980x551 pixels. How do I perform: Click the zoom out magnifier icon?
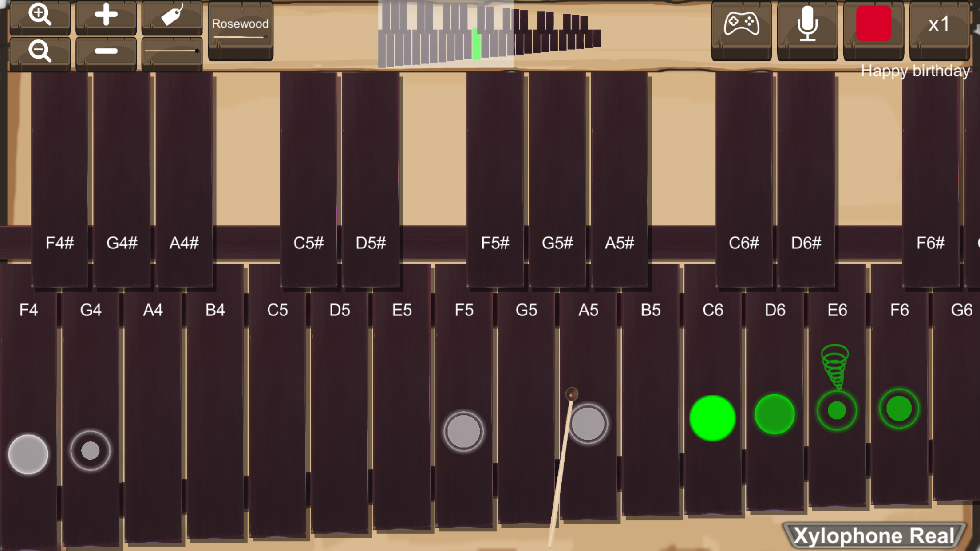point(40,52)
